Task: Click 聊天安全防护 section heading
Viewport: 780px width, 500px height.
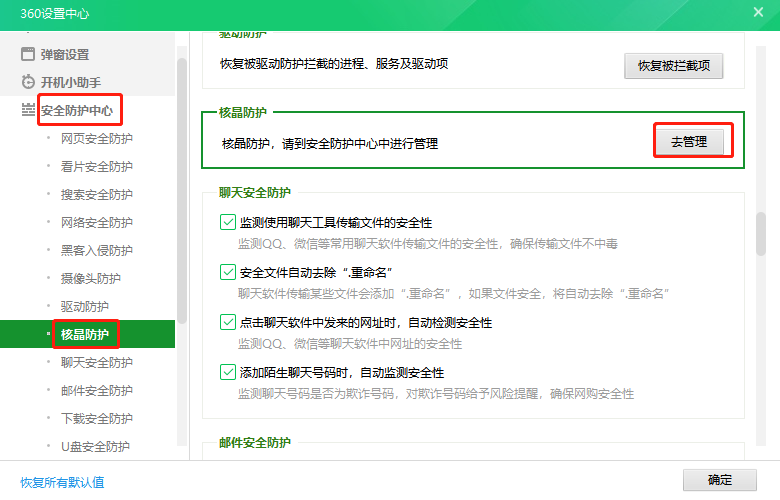Action: pyautogui.click(x=255, y=193)
